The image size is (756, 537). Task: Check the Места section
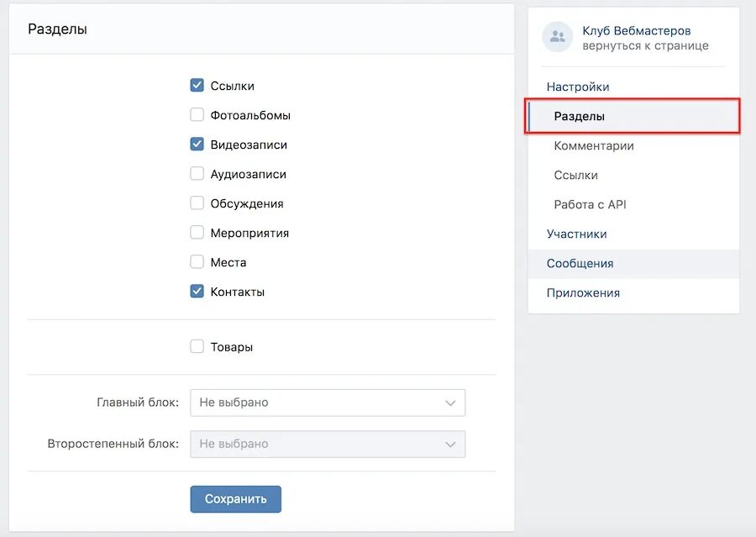tap(197, 261)
